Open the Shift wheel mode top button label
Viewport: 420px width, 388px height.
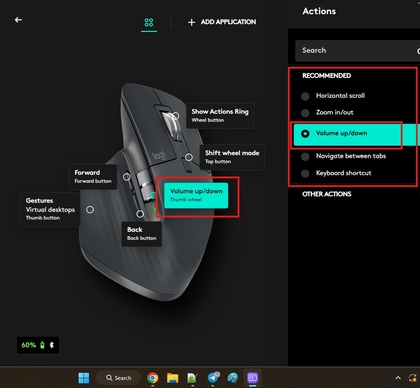pyautogui.click(x=232, y=157)
